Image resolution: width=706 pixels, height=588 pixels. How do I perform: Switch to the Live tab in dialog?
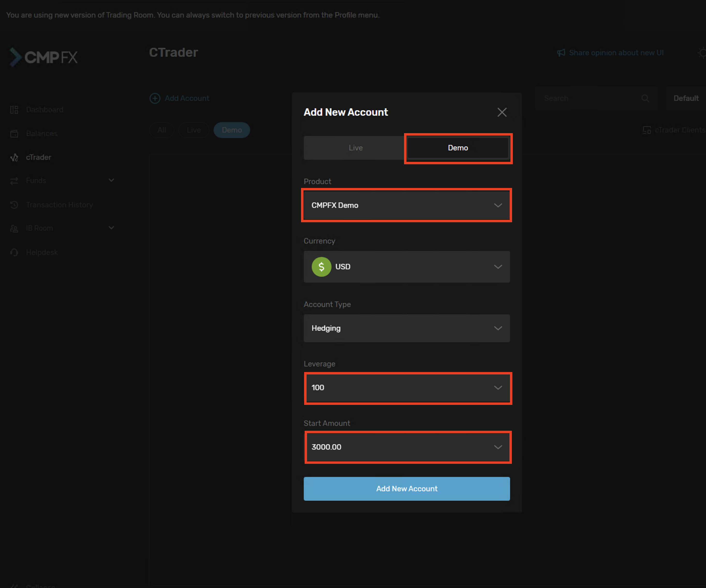coord(355,148)
